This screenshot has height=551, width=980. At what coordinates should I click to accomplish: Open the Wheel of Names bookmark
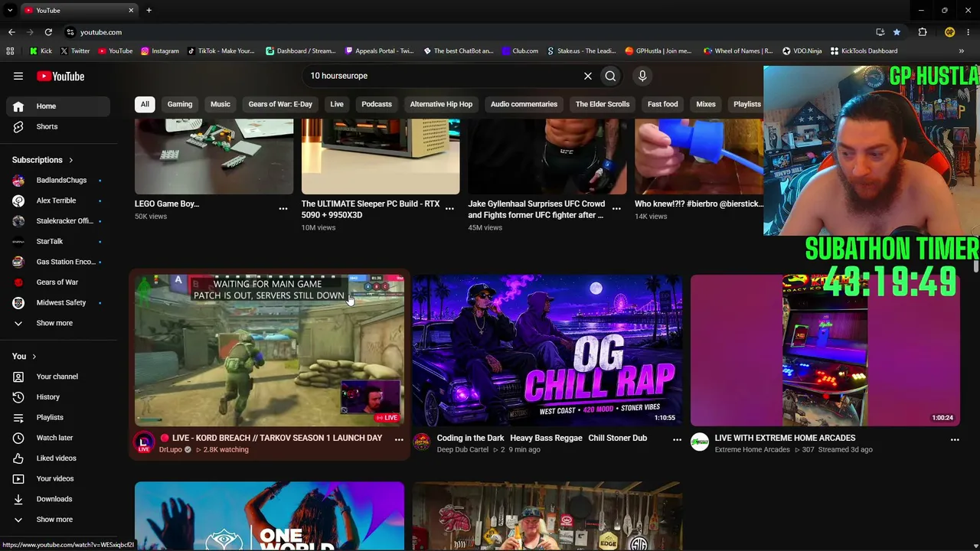737,51
